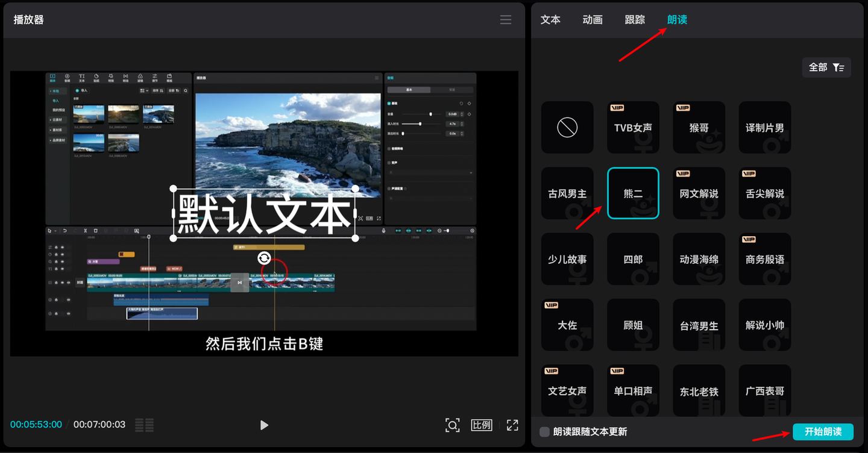Open the player panel hamburger menu
Screen dimensions: 868x453
tap(505, 20)
